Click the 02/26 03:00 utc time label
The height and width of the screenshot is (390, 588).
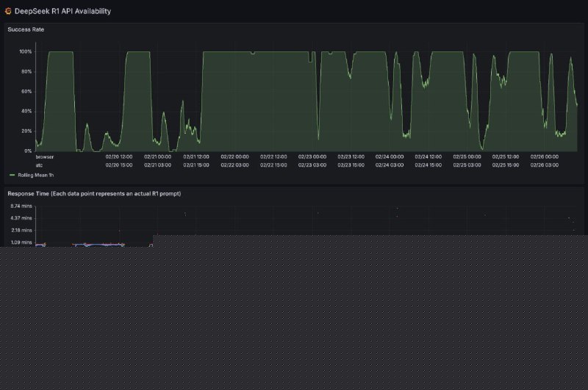545,165
